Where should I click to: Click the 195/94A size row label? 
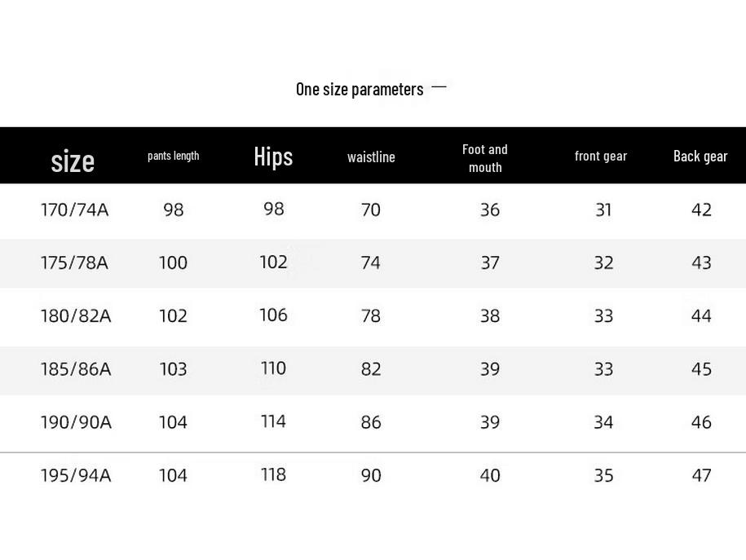click(x=76, y=475)
